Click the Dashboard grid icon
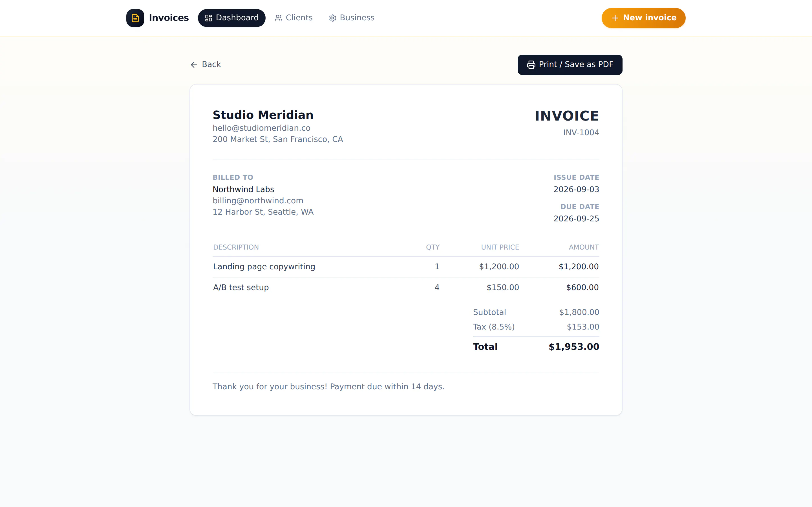The width and height of the screenshot is (812, 507). 208,18
